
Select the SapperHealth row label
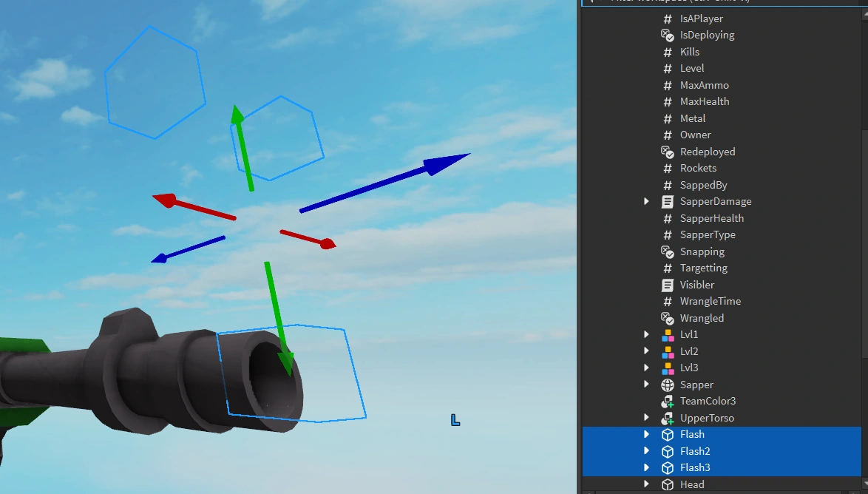[712, 218]
